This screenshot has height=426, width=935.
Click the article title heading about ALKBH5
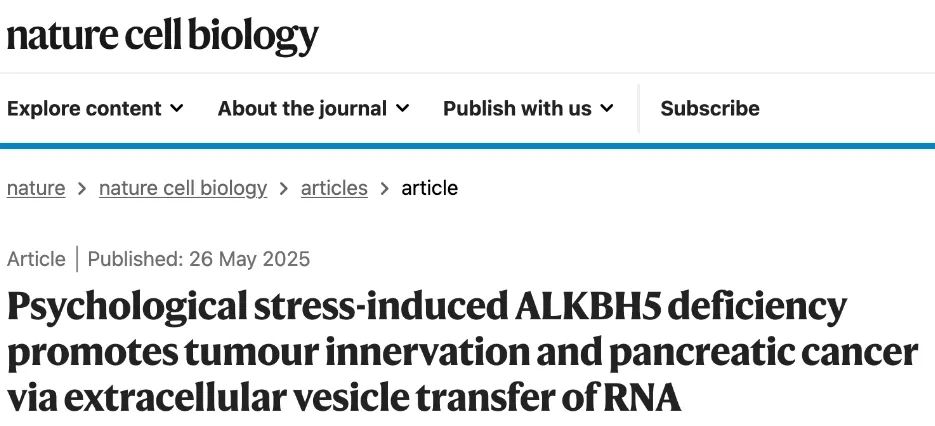click(462, 352)
